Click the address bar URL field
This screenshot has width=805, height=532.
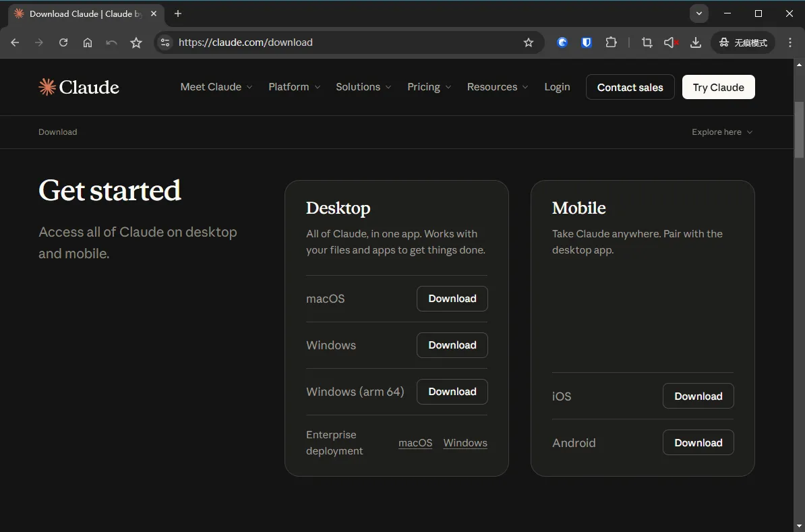344,42
